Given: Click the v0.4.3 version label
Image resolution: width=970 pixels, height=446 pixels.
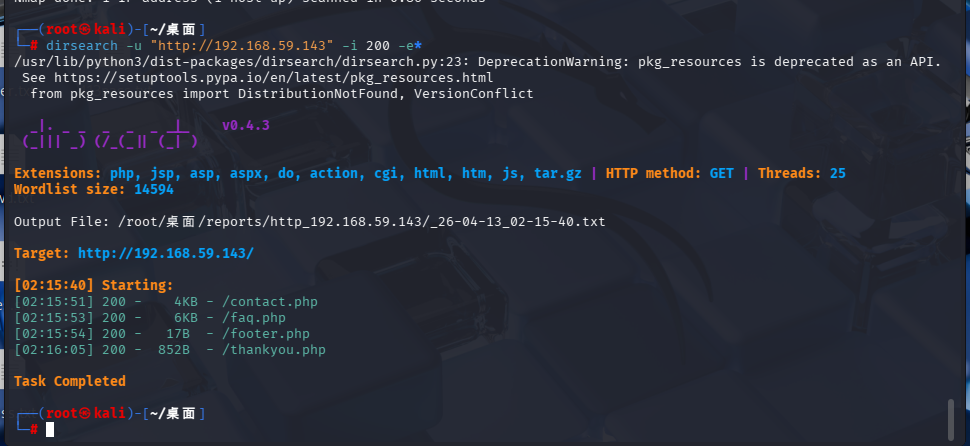Looking at the screenshot, I should (245, 126).
